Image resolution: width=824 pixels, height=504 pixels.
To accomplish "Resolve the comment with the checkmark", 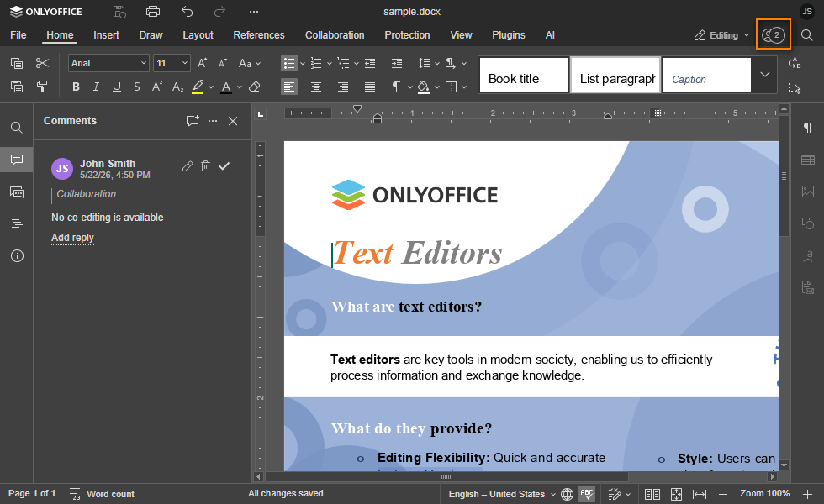I will (224, 166).
